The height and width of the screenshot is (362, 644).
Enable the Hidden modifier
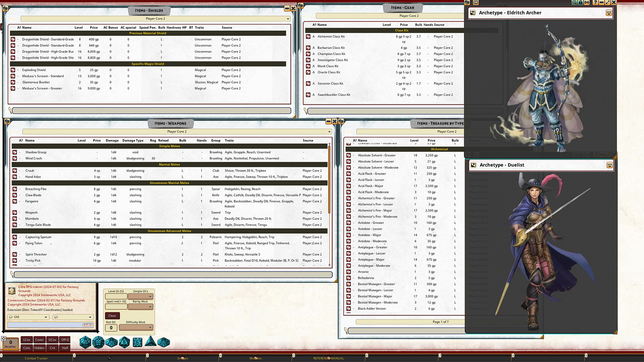39,348
